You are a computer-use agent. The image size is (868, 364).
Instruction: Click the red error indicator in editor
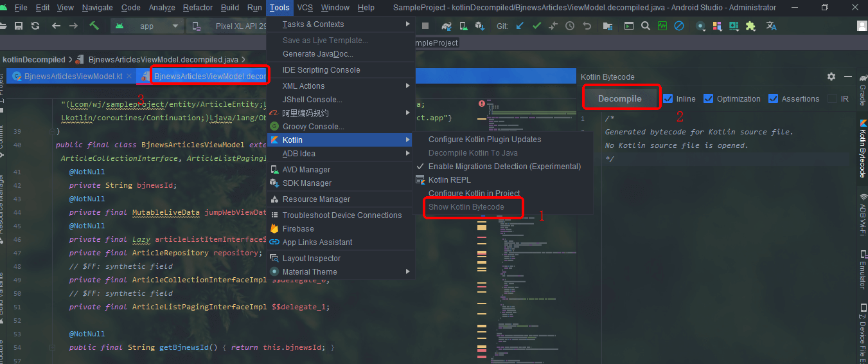(x=482, y=103)
